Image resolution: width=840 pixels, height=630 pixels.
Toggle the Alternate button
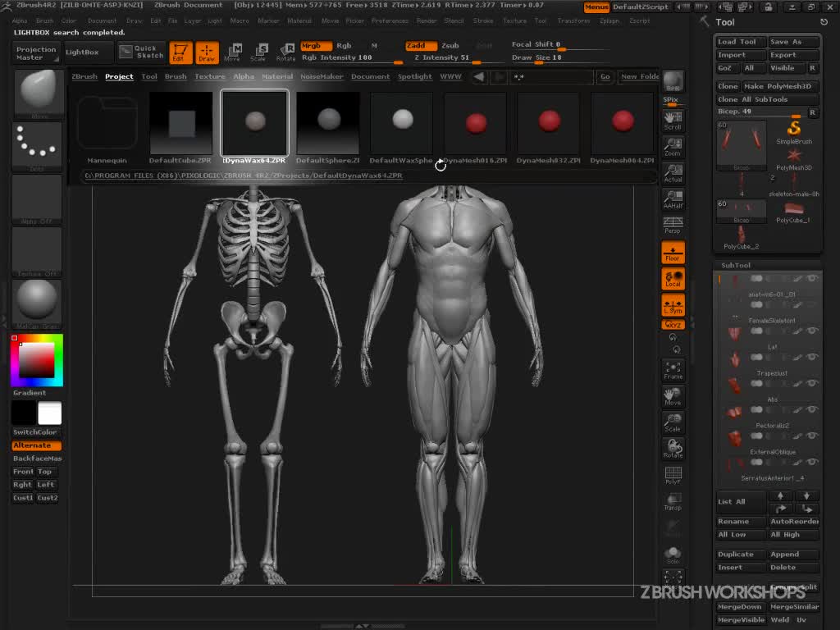(36, 445)
